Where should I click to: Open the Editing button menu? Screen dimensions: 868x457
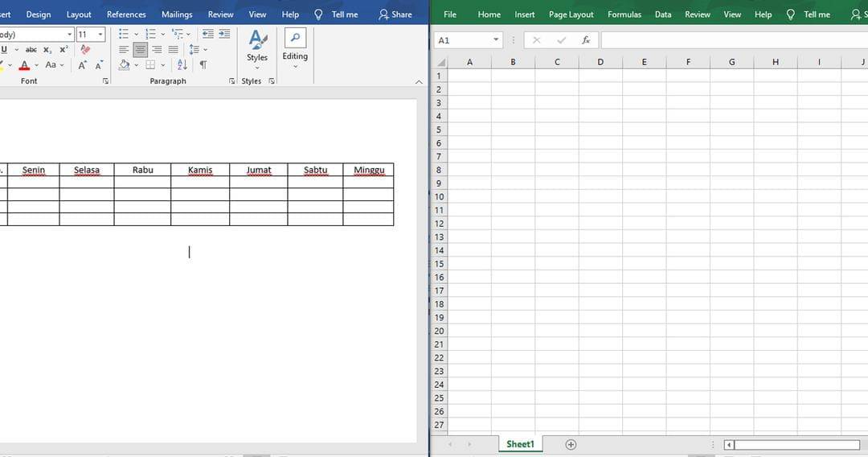(x=295, y=47)
